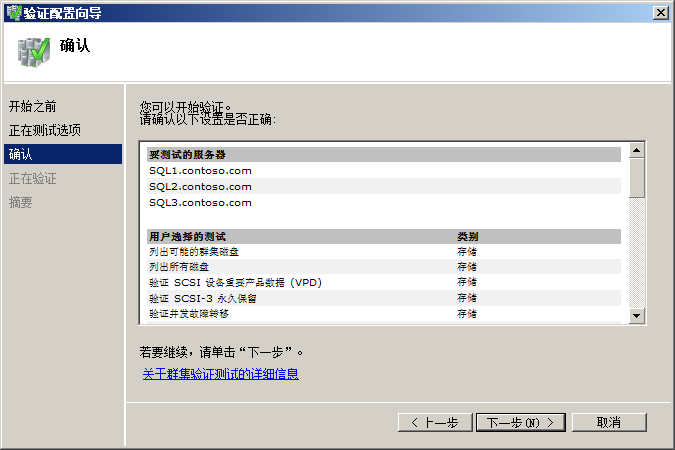Select the 验证 SCSI-3 永久保留 row
This screenshot has height=450, width=675.
[x=384, y=298]
